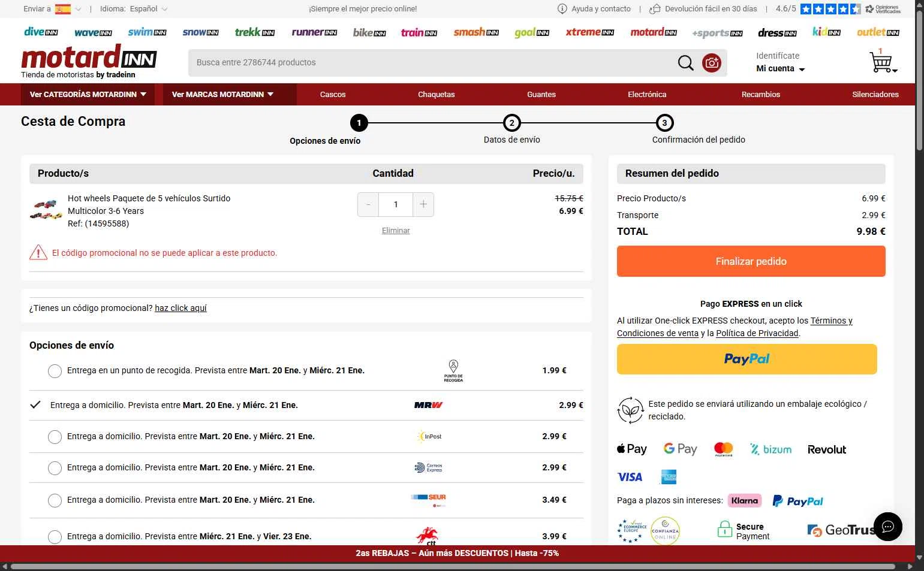Click the Finalizar pedido button

751,261
